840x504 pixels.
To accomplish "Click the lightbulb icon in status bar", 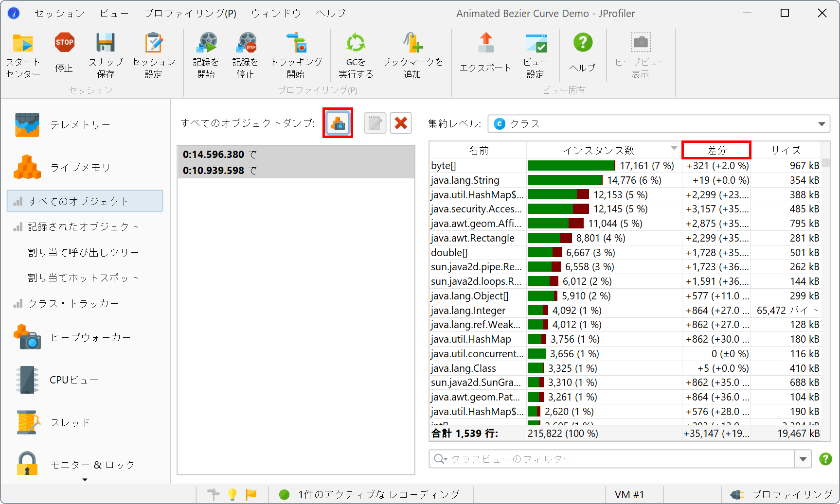I will point(232,494).
